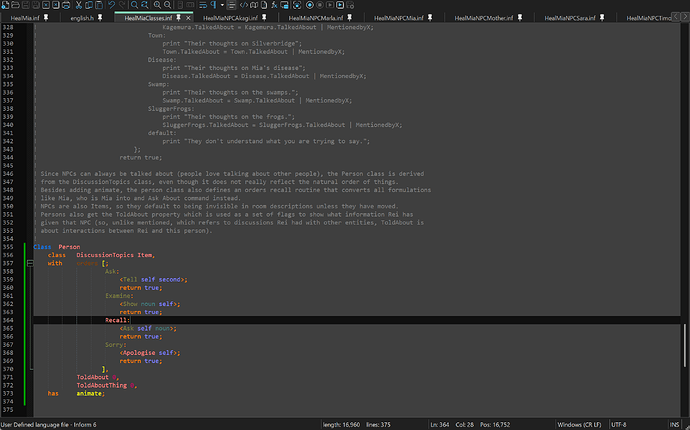The width and height of the screenshot is (690, 430).
Task: Cut selection using the scissors icon
Action: tap(79, 5)
